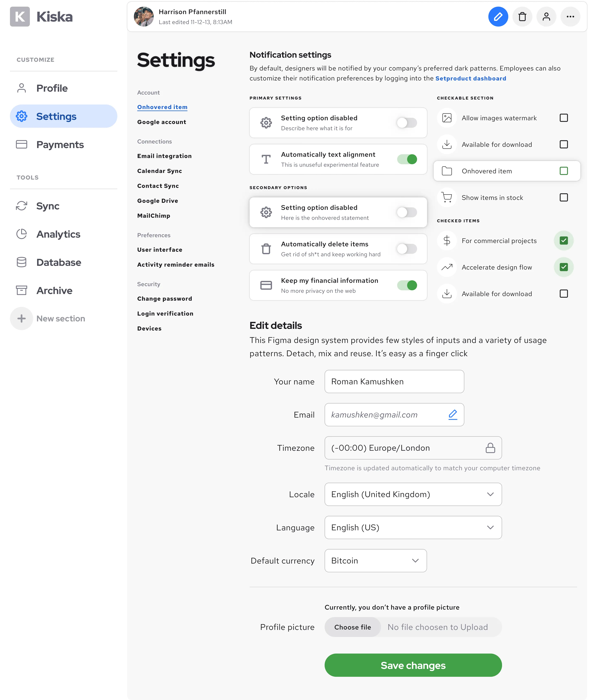Go to Payments in the sidebar
597x700 pixels.
(x=60, y=145)
